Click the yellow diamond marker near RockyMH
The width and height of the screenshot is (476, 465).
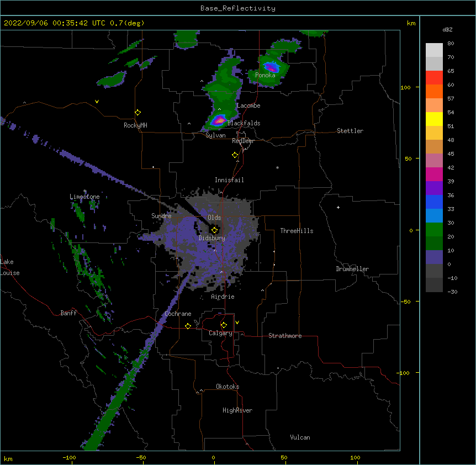pyautogui.click(x=137, y=113)
